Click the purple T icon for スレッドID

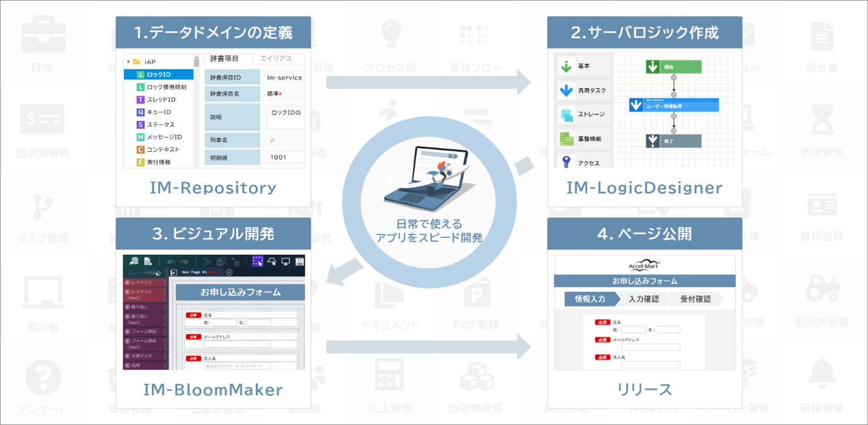140,100
